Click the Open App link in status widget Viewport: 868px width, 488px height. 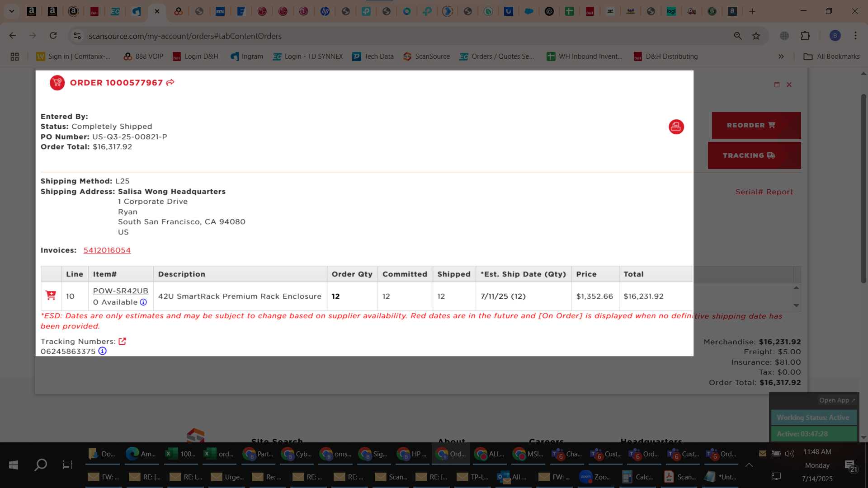tap(837, 400)
